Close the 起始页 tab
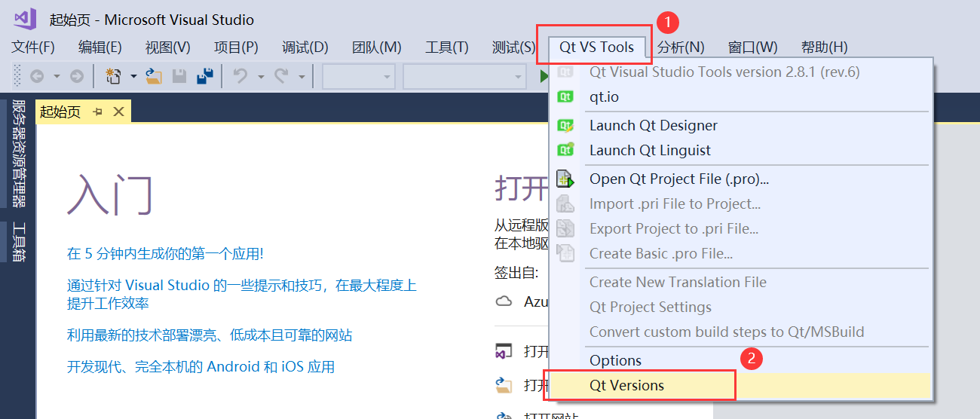Screen dimensions: 980x419 pos(118,112)
